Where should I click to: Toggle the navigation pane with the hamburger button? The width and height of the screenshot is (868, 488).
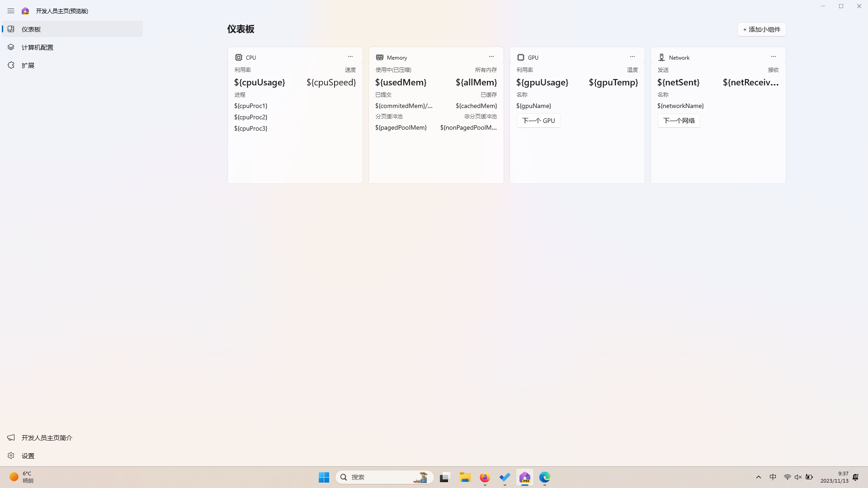pos(11,10)
